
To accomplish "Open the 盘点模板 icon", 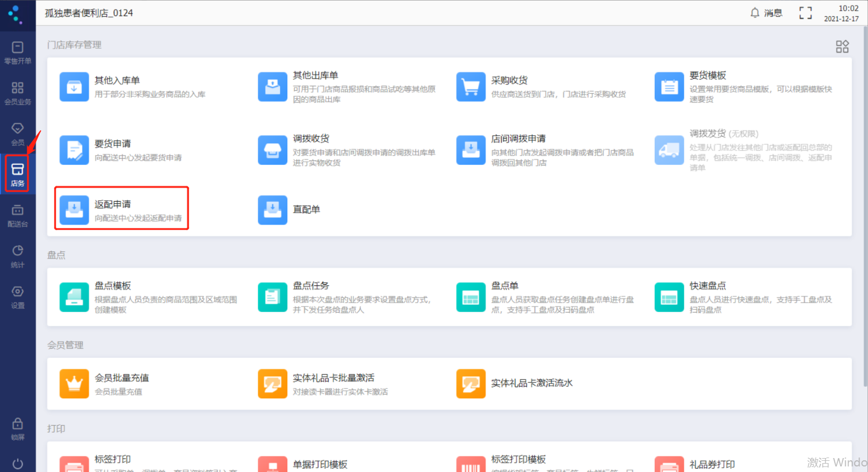I will coord(74,298).
